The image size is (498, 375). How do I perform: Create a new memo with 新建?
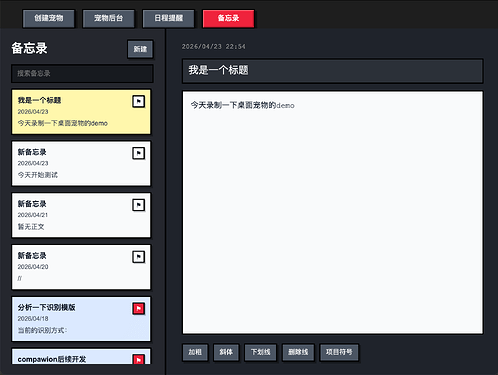(140, 49)
